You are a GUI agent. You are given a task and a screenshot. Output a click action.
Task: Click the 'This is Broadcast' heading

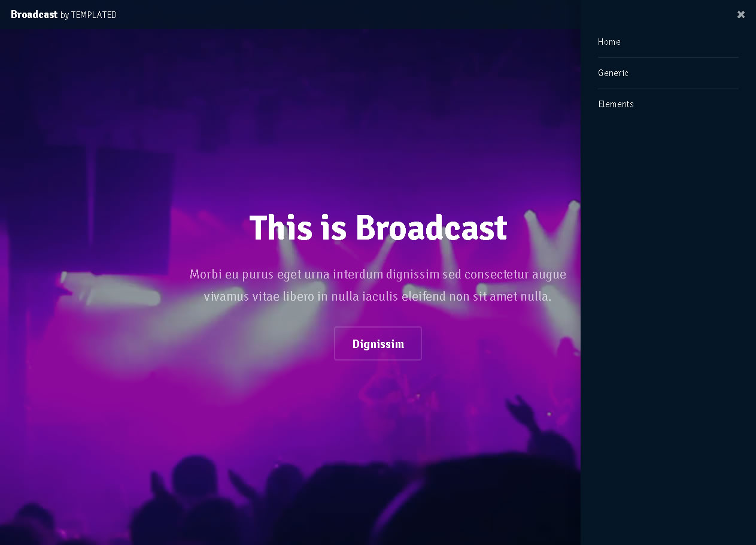pos(378,228)
